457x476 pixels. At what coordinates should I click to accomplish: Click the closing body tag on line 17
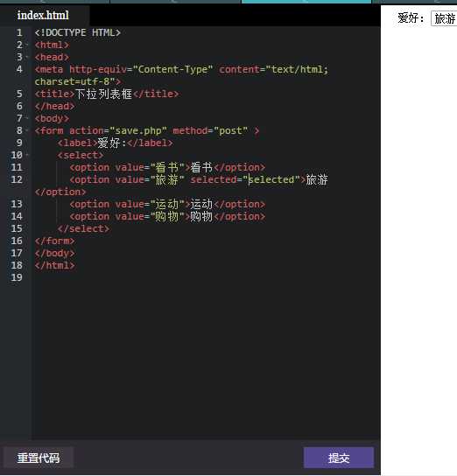pyautogui.click(x=54, y=253)
